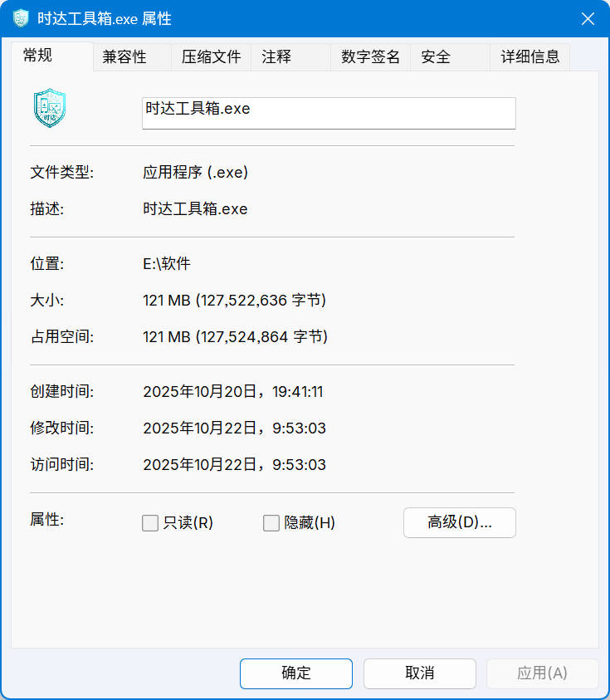Click the file name field containing 时达工具箱.exe
Screen dimensions: 610x700
tap(329, 112)
